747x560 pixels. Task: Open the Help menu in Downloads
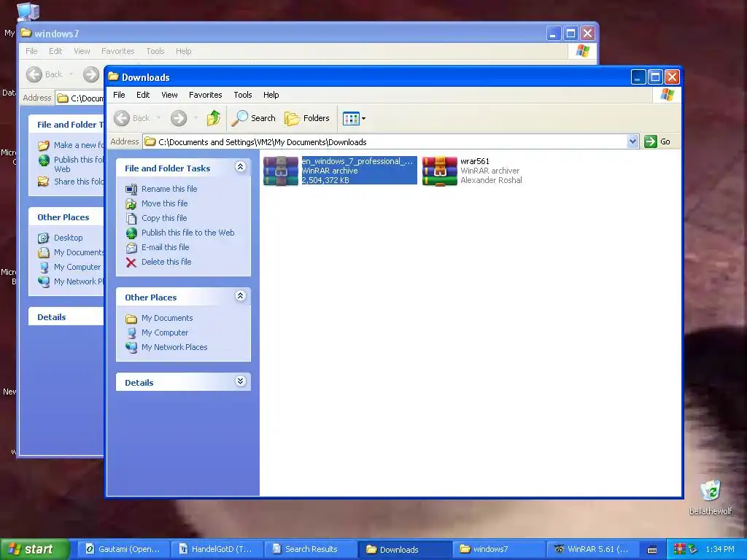pos(271,95)
